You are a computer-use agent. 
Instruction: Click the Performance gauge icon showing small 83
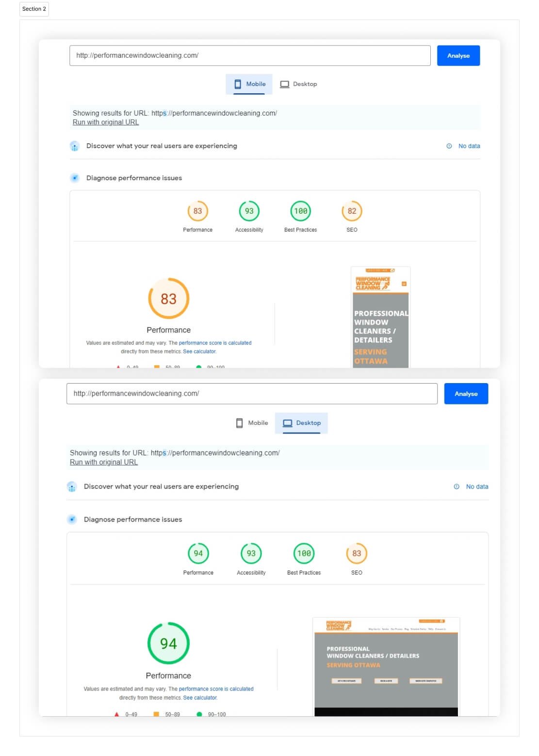197,211
